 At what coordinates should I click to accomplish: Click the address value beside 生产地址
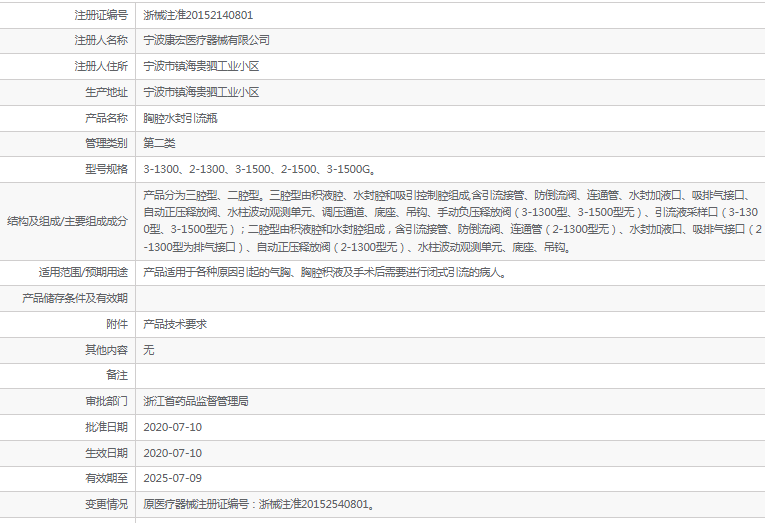click(x=201, y=92)
